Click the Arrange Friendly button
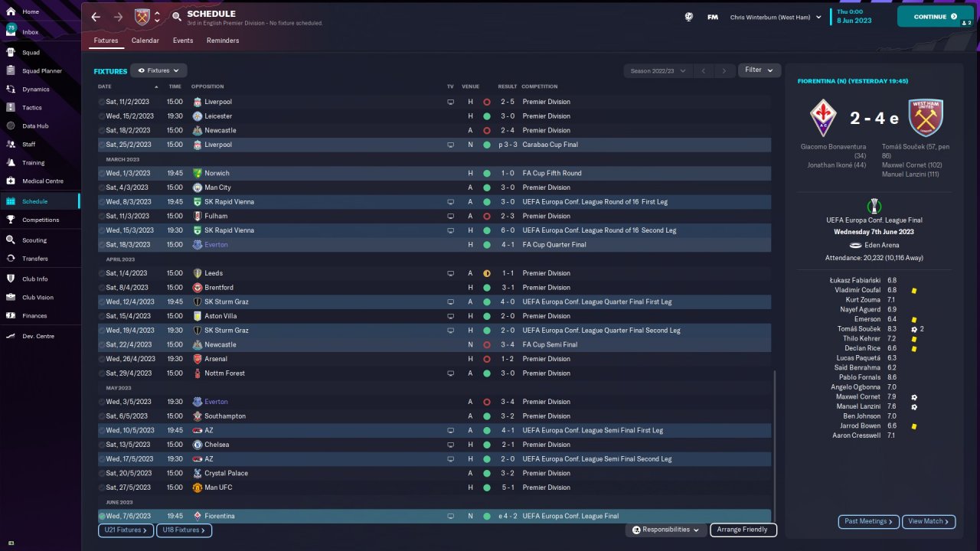 point(743,530)
